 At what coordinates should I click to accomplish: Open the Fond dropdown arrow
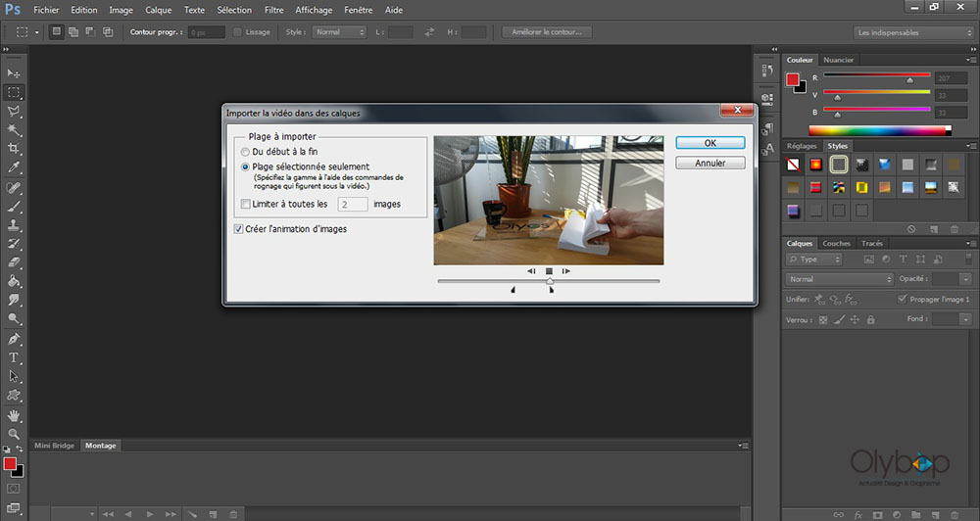click(966, 319)
